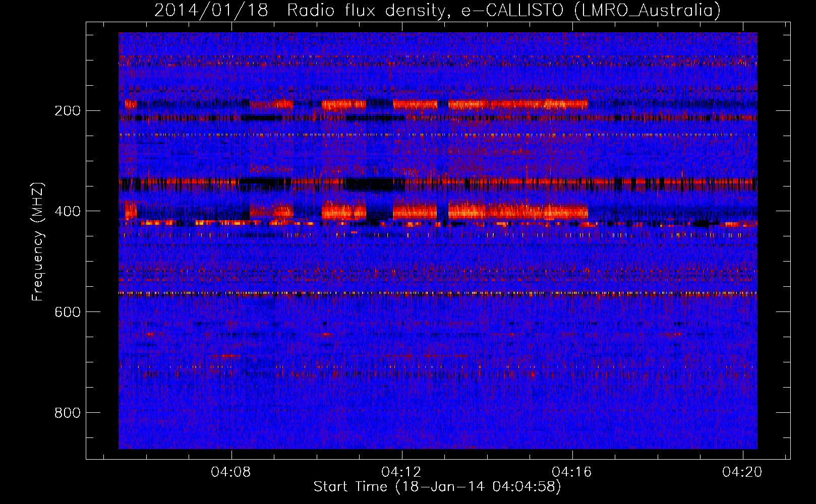Click the 600 frequency tick label
The width and height of the screenshot is (816, 504).
point(68,312)
